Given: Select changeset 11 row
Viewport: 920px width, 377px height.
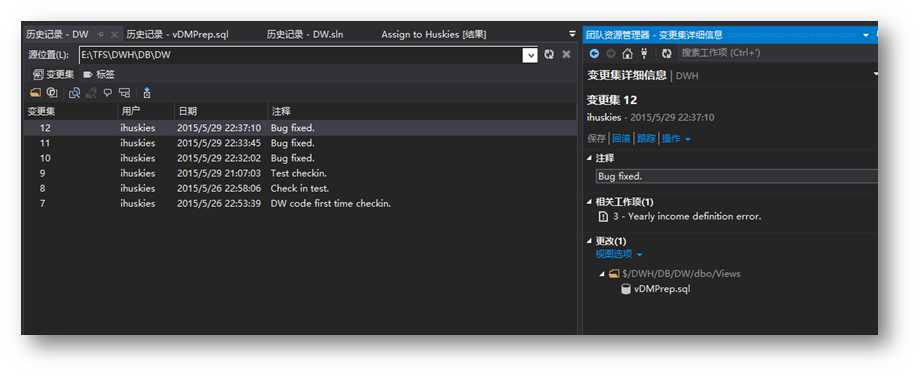Looking at the screenshot, I should (300, 143).
